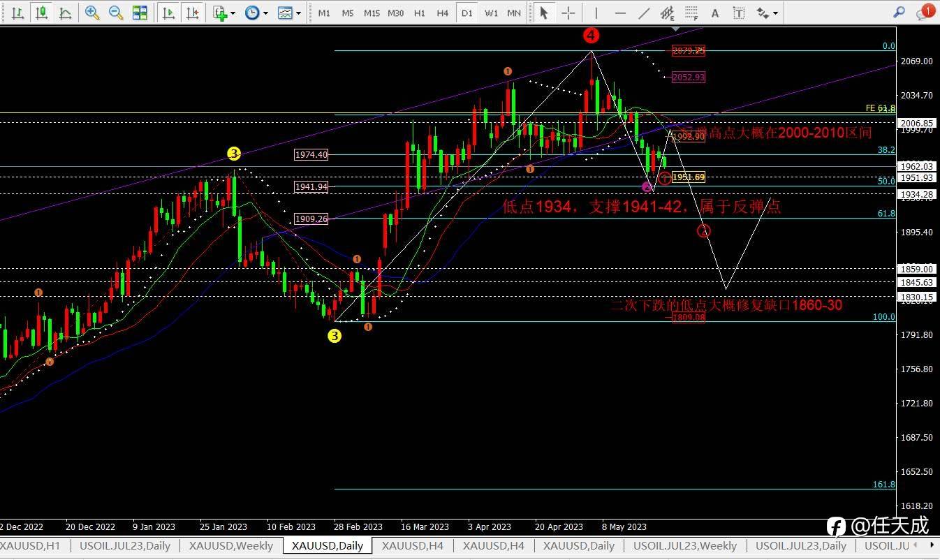Choose the text label tool
This screenshot has height=560, width=940.
coord(739,13)
